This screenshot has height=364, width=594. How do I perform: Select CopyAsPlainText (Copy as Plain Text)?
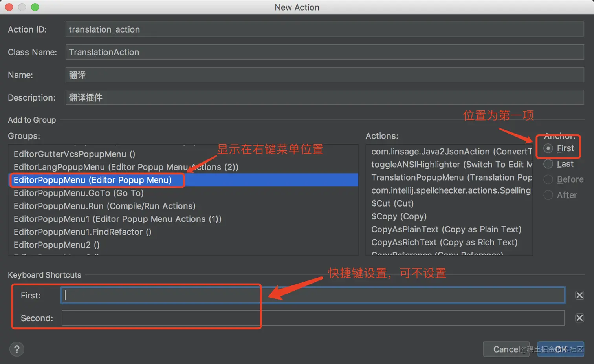(449, 229)
